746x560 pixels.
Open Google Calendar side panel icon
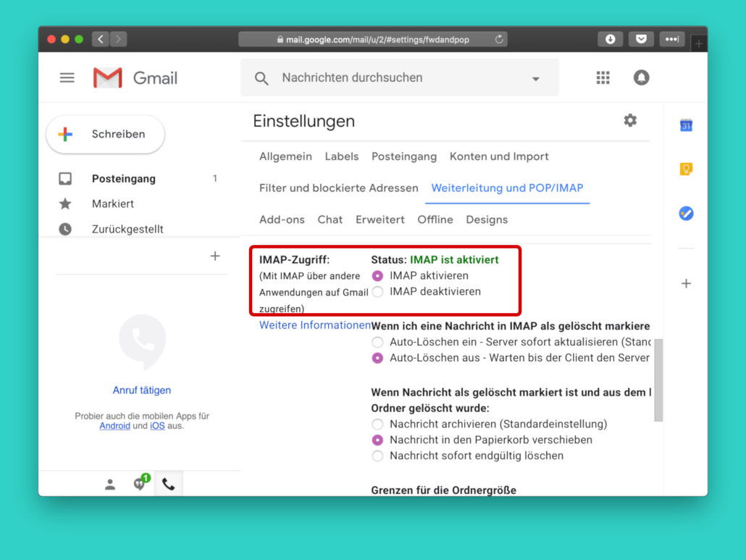[x=686, y=126]
